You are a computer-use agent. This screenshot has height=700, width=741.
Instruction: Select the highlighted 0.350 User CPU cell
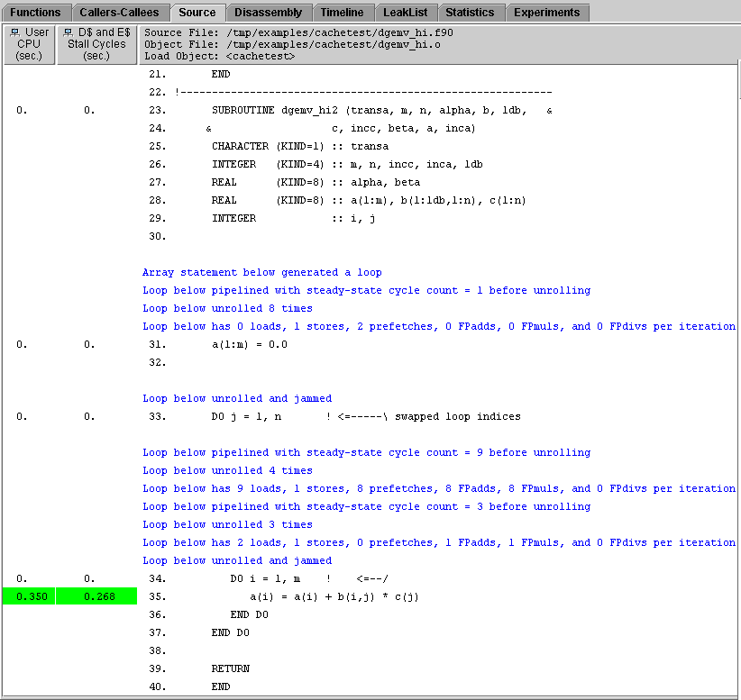point(29,596)
